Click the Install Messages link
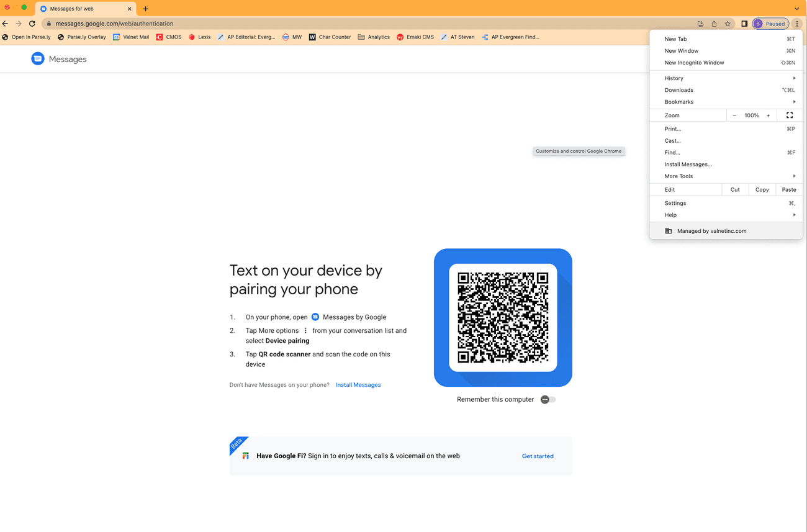 pyautogui.click(x=358, y=384)
